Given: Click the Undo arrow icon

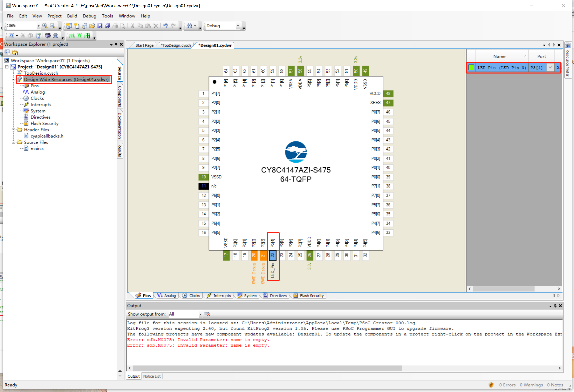Looking at the screenshot, I should click(165, 26).
